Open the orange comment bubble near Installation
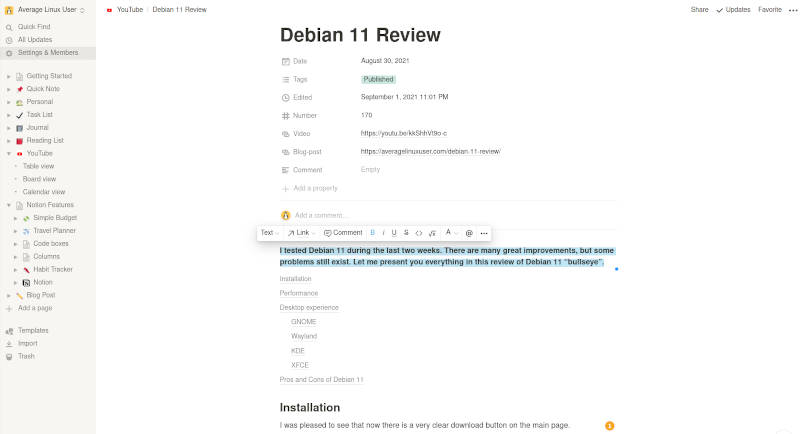800x434 pixels. (610, 426)
